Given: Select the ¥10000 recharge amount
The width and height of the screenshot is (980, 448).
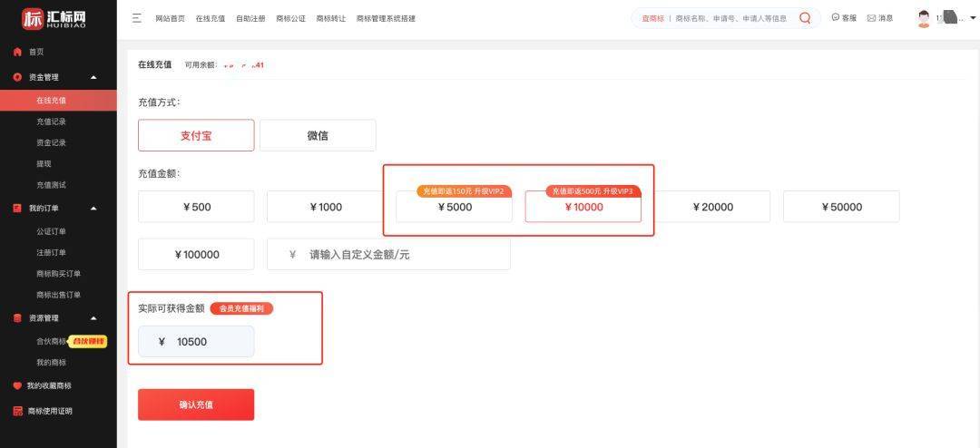Looking at the screenshot, I should pos(583,207).
